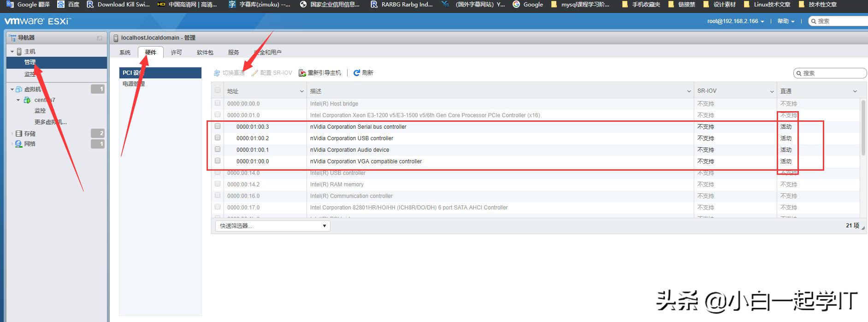
Task: Open the SR-IOV column dropdown arrow
Action: [x=772, y=91]
